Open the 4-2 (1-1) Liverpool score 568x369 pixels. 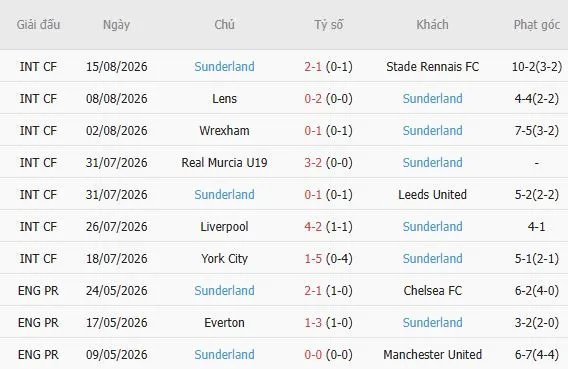(328, 227)
